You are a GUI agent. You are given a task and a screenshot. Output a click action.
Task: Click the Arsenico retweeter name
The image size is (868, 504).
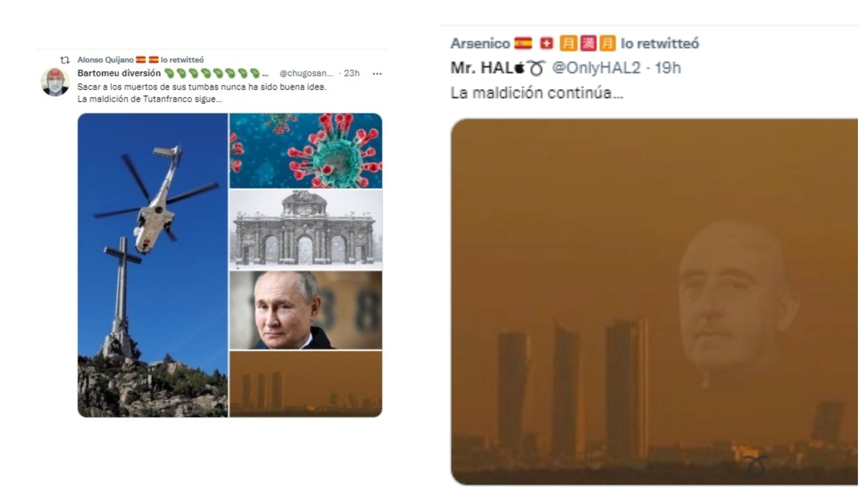tap(480, 44)
